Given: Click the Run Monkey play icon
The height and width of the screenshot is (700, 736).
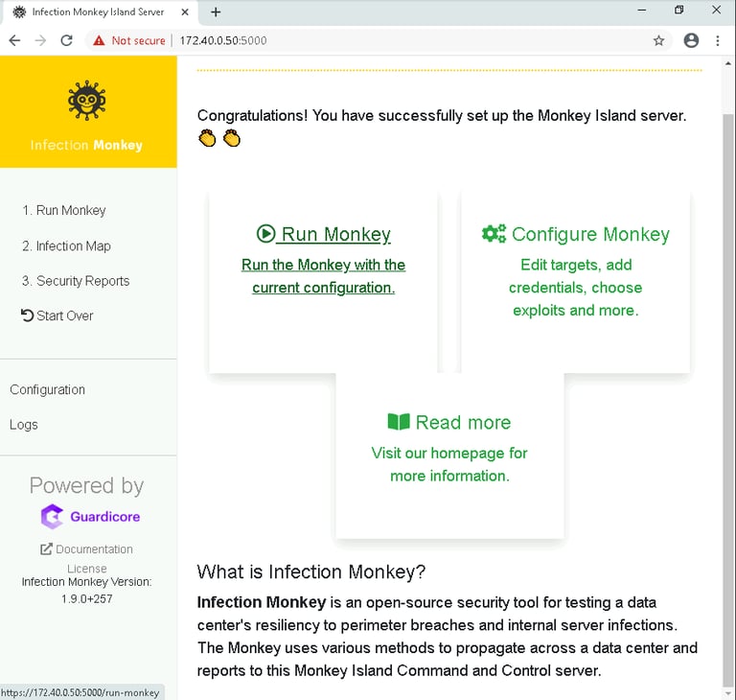Looking at the screenshot, I should 265,233.
